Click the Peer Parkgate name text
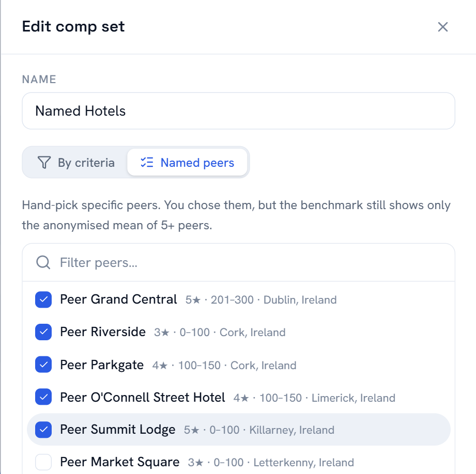Screen dimensions: 476x474 (102, 365)
